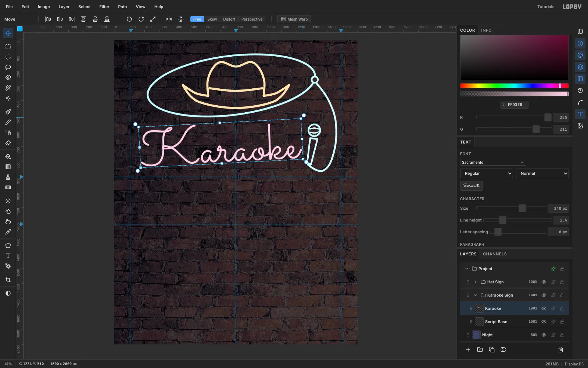
Task: Select the pencil tool
Action: (x=8, y=122)
